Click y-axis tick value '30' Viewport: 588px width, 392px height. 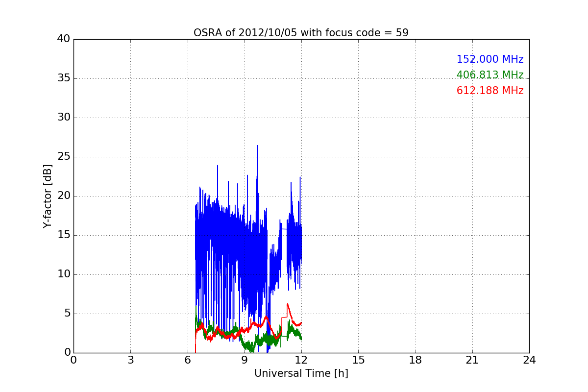point(64,118)
